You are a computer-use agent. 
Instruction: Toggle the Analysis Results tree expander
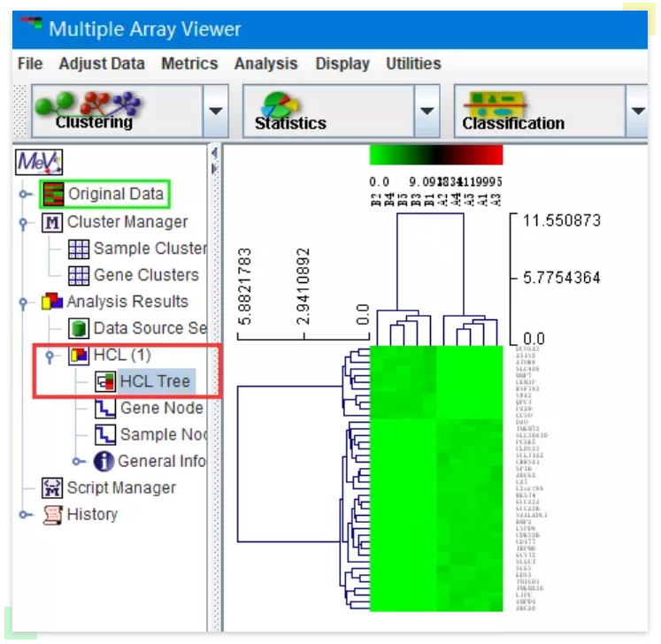point(24,303)
